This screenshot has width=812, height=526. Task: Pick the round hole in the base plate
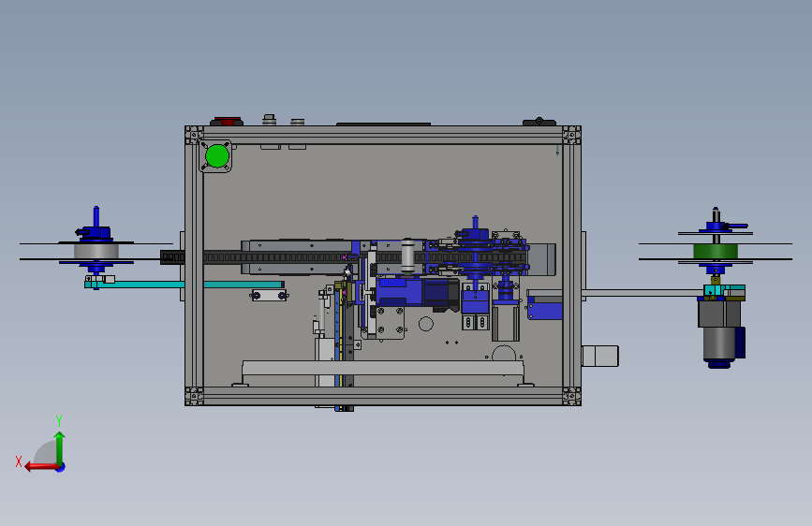(x=426, y=324)
